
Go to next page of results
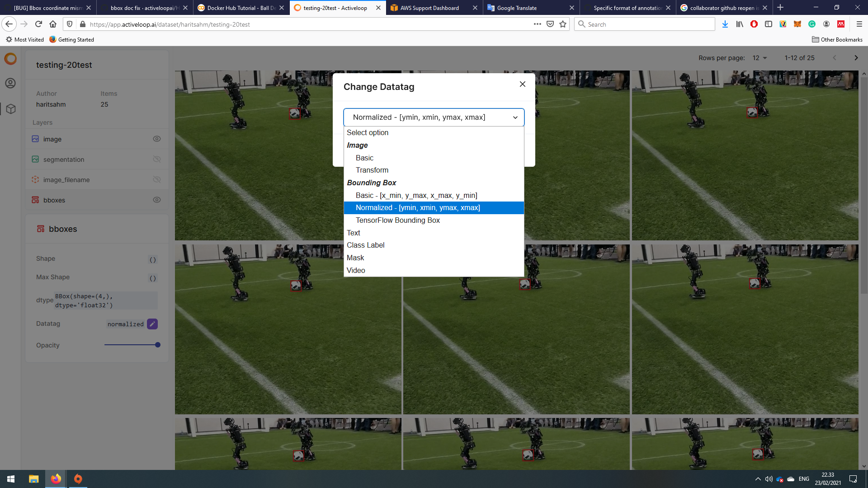pyautogui.click(x=856, y=58)
